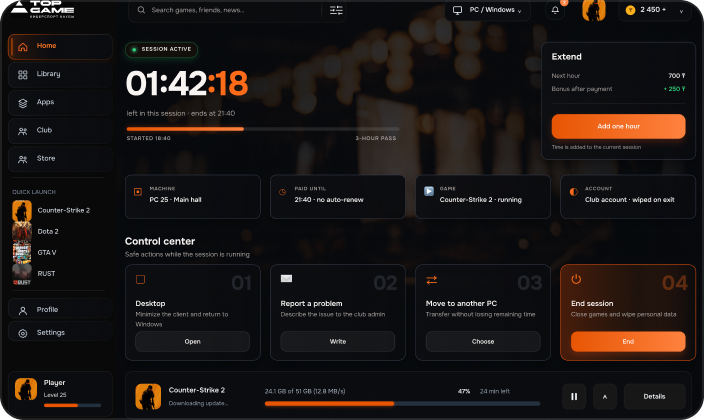704x420 pixels.
Task: Click the coin balance icon
Action: click(630, 10)
